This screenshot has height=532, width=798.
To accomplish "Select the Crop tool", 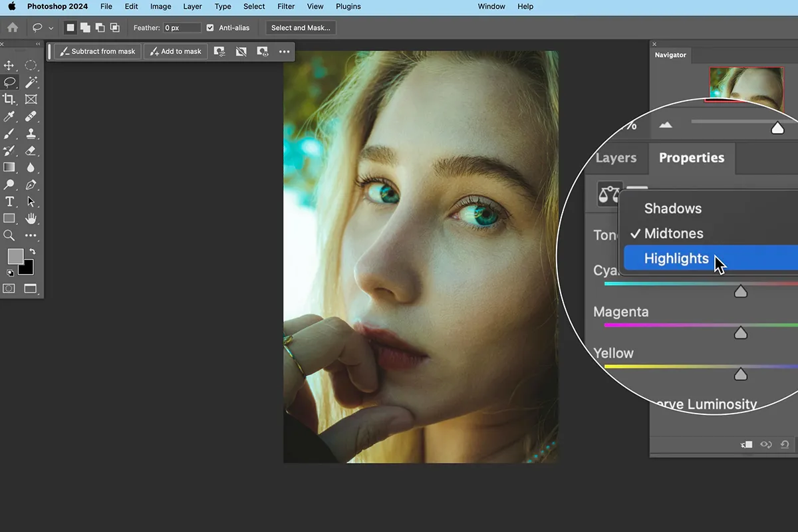I will coord(9,99).
